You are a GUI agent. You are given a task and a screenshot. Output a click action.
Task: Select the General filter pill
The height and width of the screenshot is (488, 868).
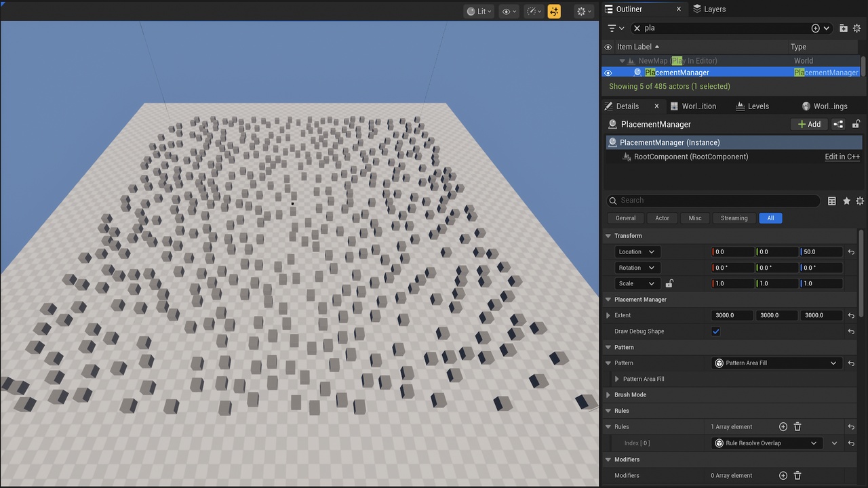coord(625,218)
